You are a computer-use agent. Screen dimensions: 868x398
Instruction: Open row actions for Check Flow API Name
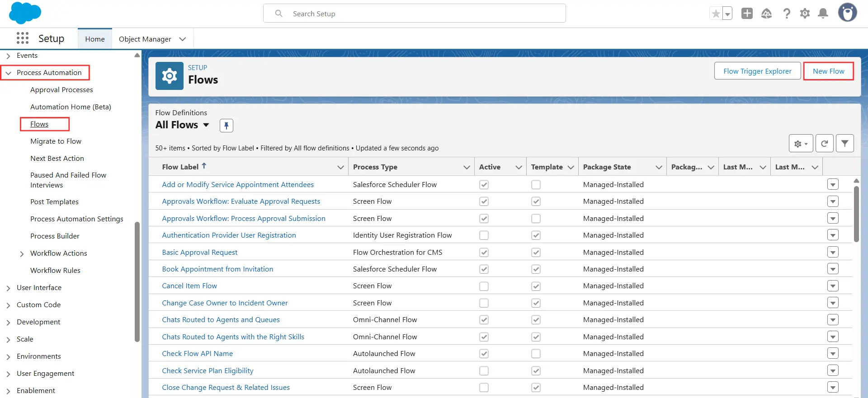pyautogui.click(x=833, y=353)
